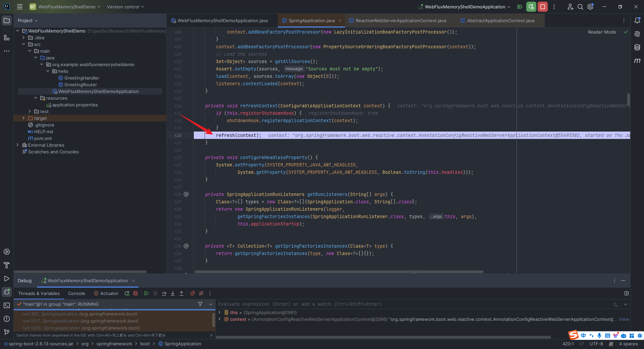Viewport: 644px width, 349px height.
Task: Expand the .idea folder
Action: click(x=23, y=38)
